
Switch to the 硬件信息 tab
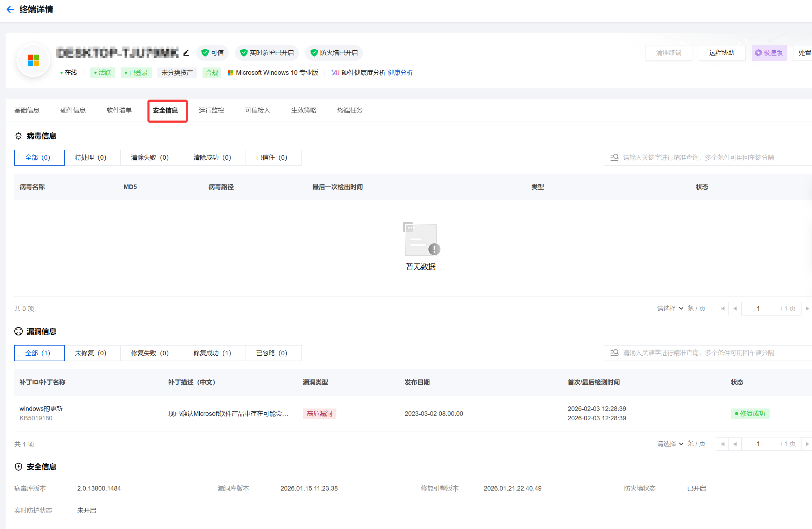pyautogui.click(x=73, y=110)
